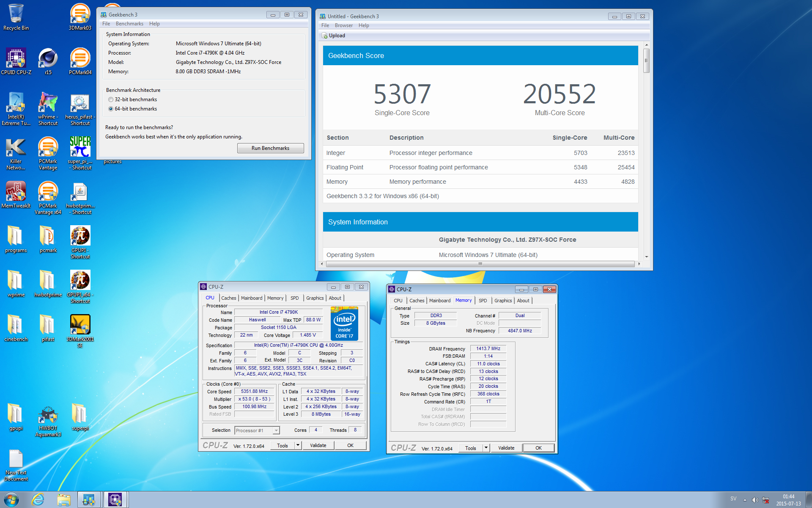Open Windows Explorer from taskbar

point(64,500)
